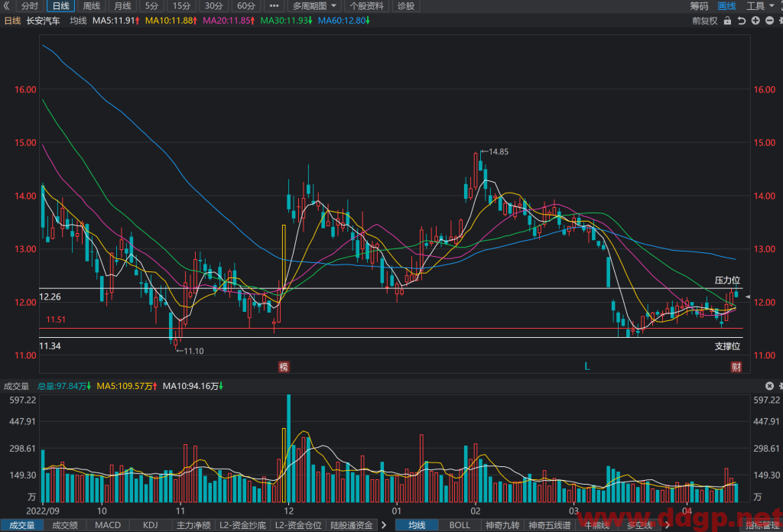Click the 12.26 price line label
The width and height of the screenshot is (783, 532).
tap(50, 297)
